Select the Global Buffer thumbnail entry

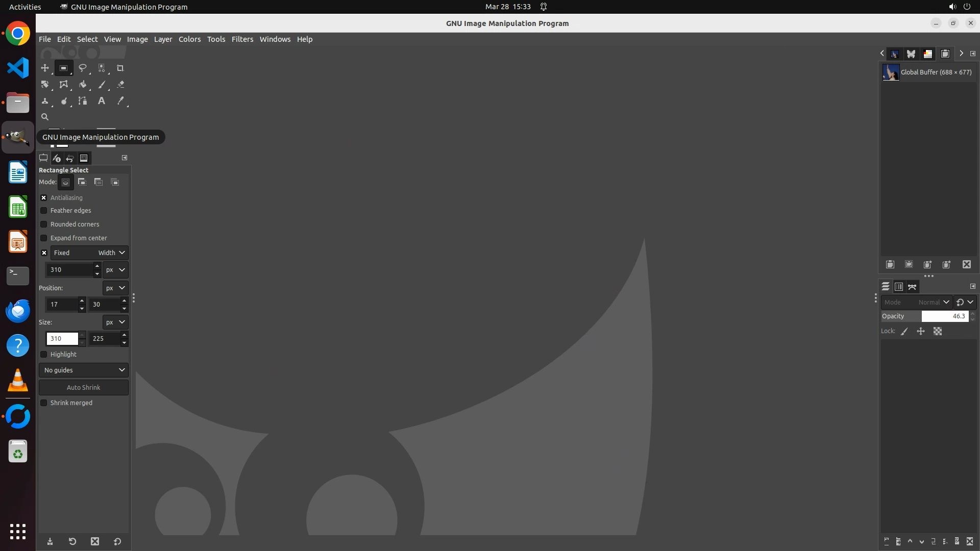pos(891,72)
